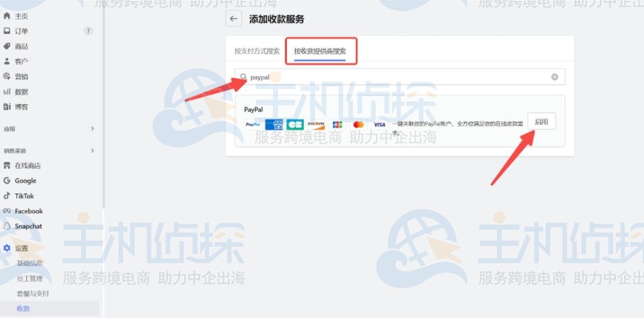Open 员工管理 under settings
644x318 pixels.
(30, 278)
